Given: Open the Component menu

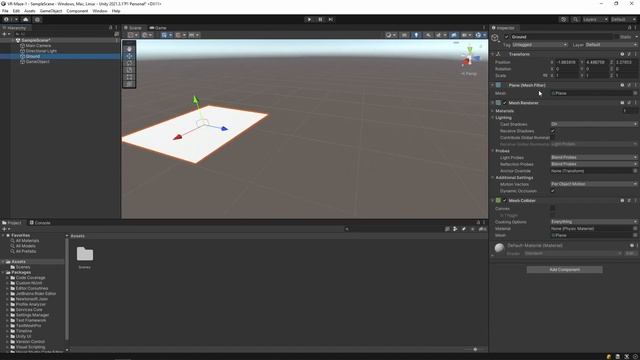Looking at the screenshot, I should (x=77, y=11).
